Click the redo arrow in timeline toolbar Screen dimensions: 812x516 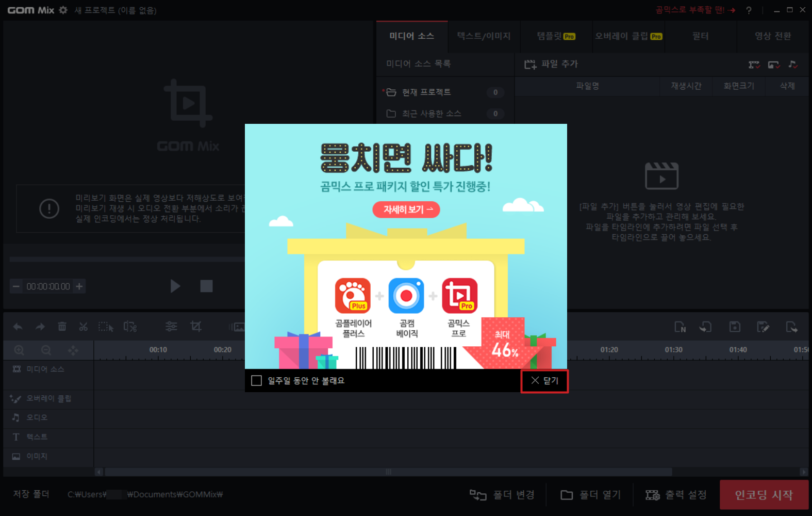[x=40, y=327]
